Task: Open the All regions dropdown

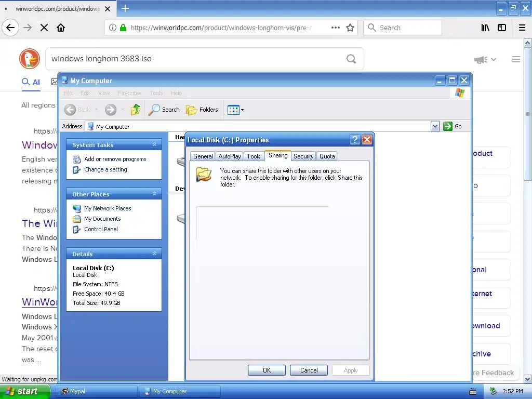Action: point(38,105)
